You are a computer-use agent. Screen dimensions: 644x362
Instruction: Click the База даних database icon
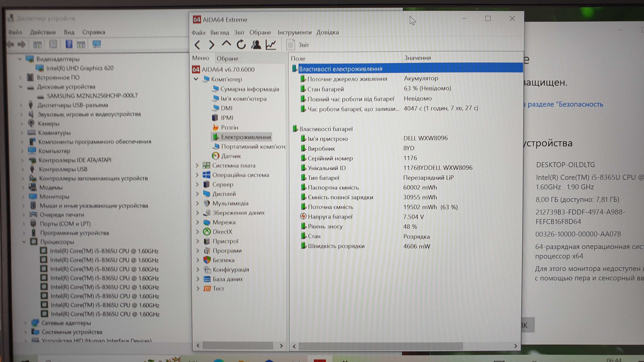[207, 279]
